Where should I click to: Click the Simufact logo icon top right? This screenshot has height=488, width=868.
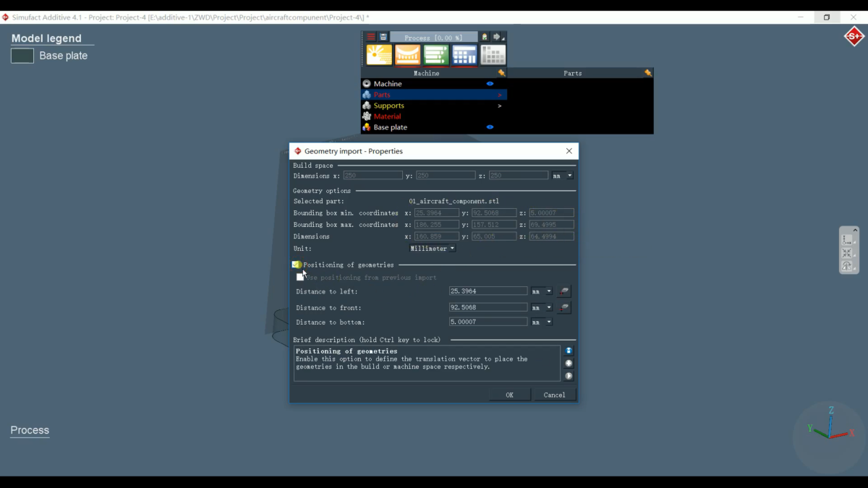point(854,36)
